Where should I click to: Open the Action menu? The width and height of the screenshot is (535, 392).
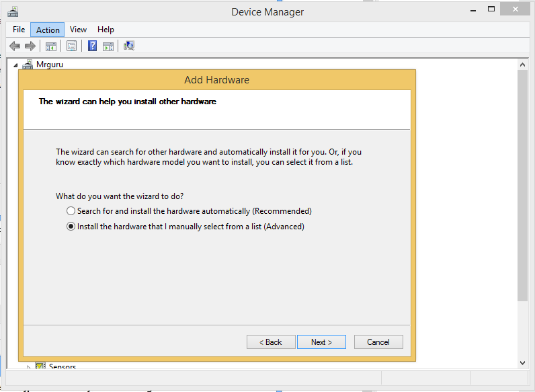48,30
